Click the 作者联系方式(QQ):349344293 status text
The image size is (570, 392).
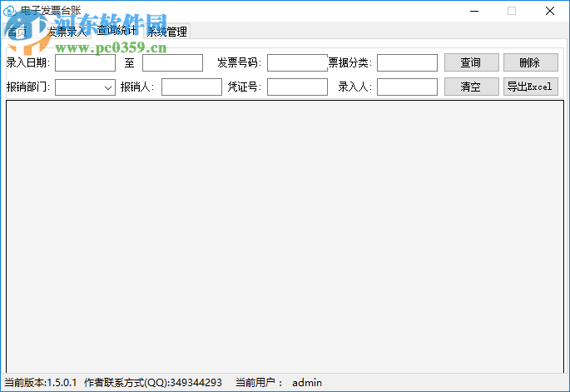pyautogui.click(x=152, y=383)
